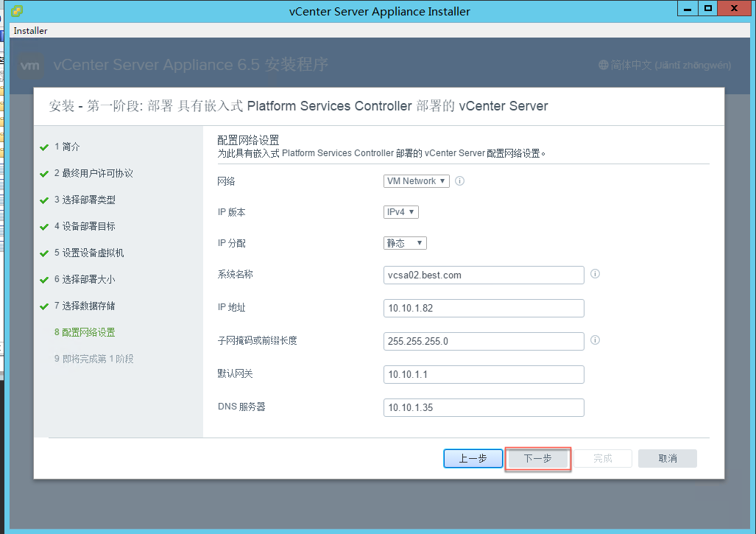Go to step 5 设置设备虚拟机

pyautogui.click(x=89, y=253)
